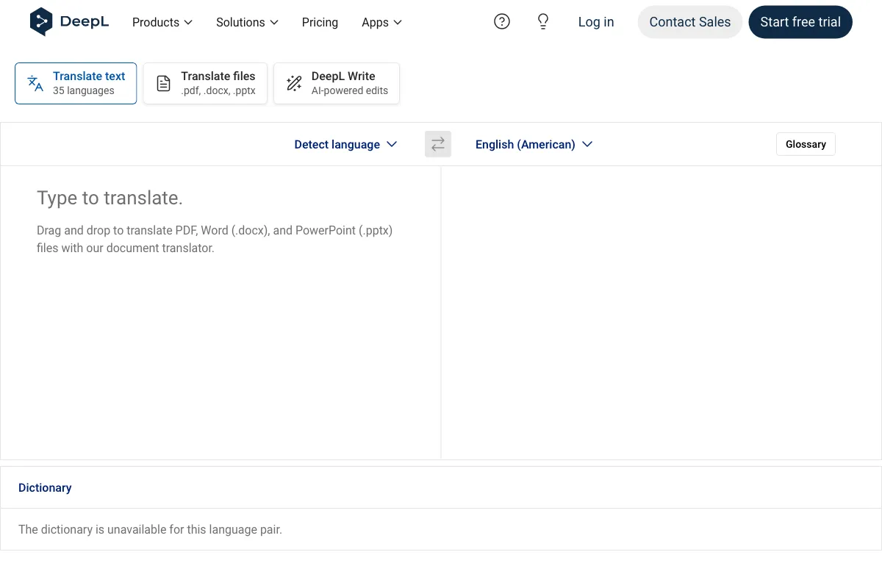Viewport: 882px width, 588px height.
Task: Expand the Products menu
Action: coord(162,22)
